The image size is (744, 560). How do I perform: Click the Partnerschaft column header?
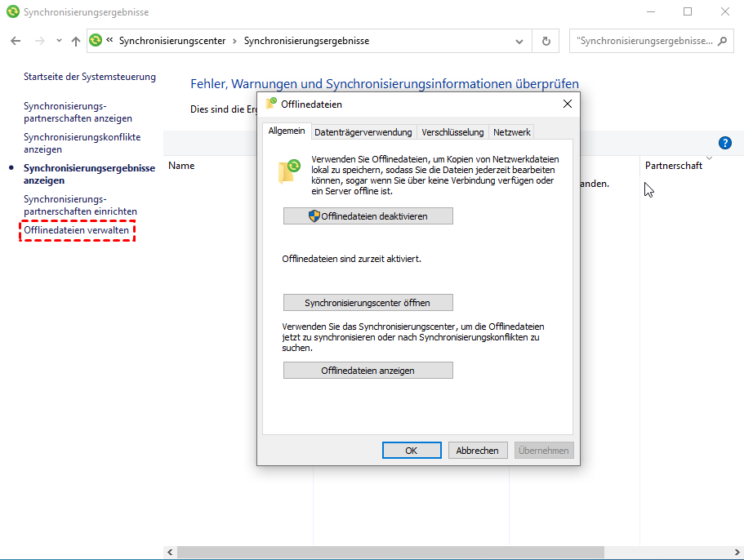(x=673, y=166)
